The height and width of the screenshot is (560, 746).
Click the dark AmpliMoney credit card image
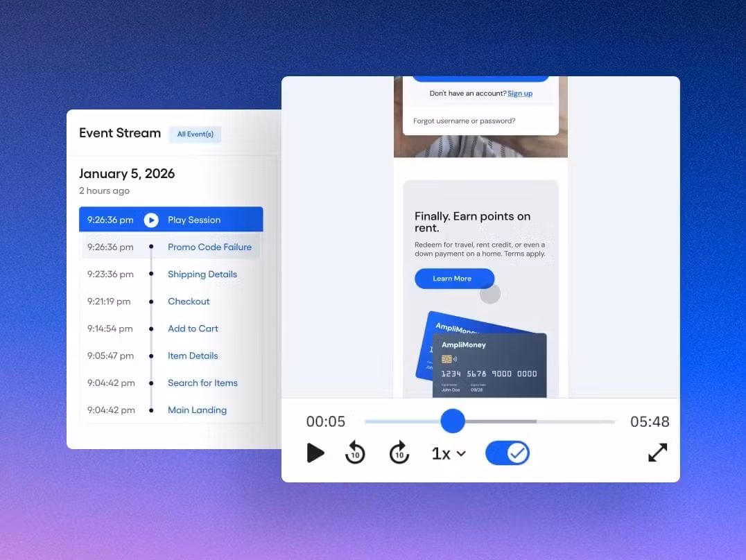point(489,364)
